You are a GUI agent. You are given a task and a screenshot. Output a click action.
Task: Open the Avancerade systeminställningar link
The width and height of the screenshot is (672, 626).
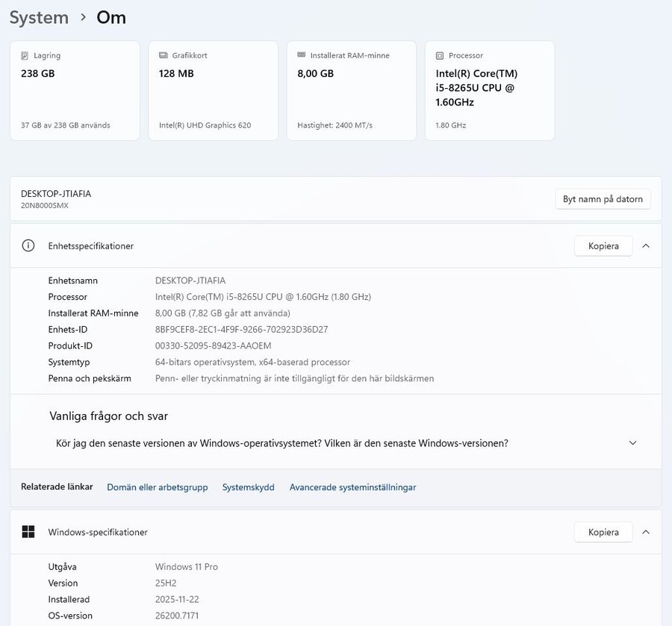point(352,487)
